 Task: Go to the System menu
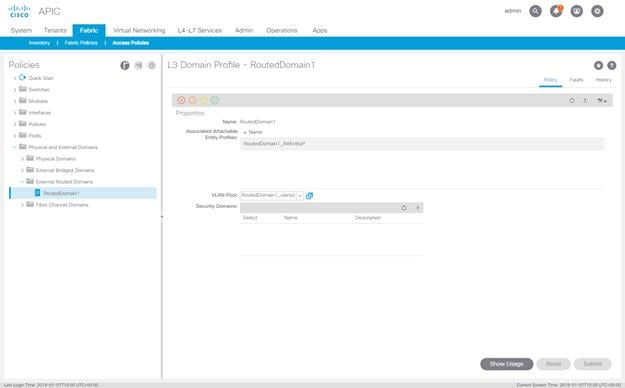click(x=22, y=31)
